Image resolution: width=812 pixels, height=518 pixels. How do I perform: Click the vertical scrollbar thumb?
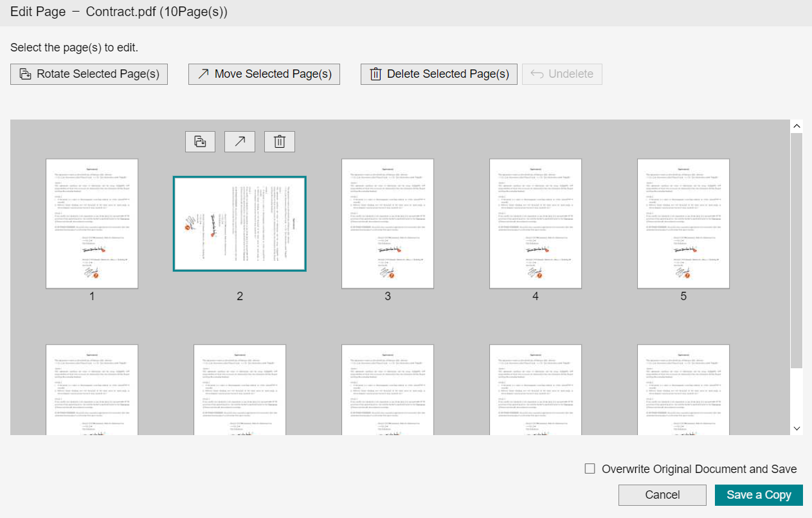tap(797, 251)
